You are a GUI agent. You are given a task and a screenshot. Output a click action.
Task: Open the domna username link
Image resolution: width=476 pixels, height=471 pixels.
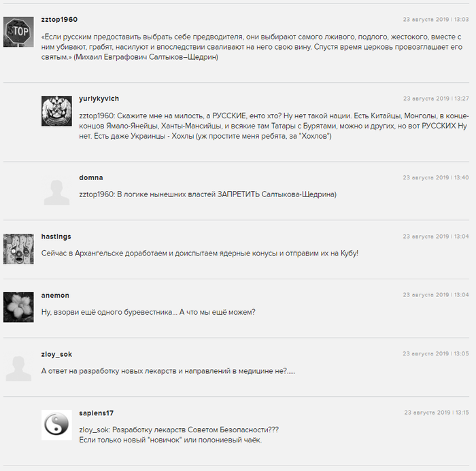[91, 177]
